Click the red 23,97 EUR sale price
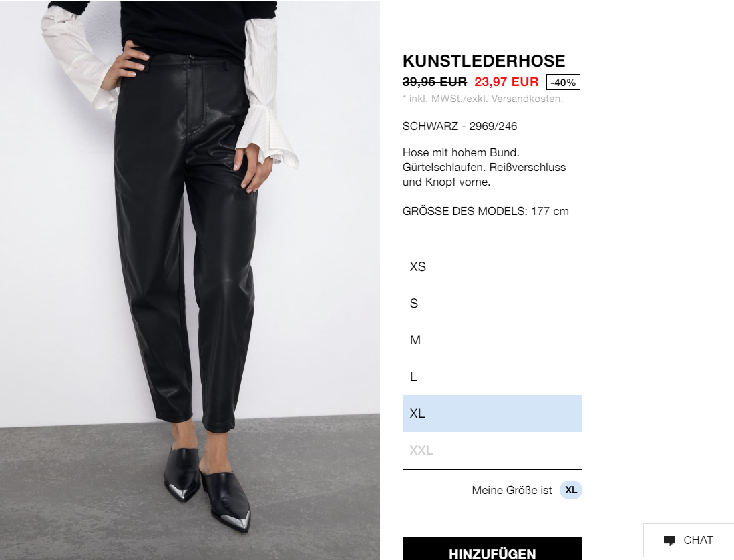 [506, 82]
